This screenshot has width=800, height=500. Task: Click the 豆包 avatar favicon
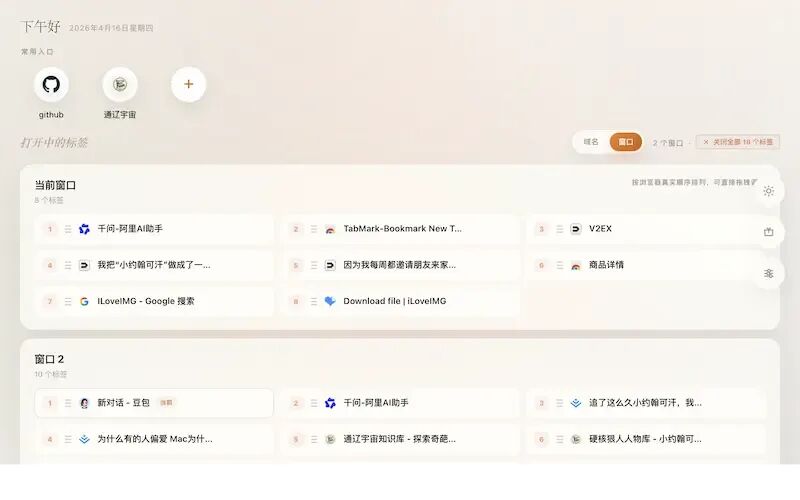pyautogui.click(x=84, y=403)
